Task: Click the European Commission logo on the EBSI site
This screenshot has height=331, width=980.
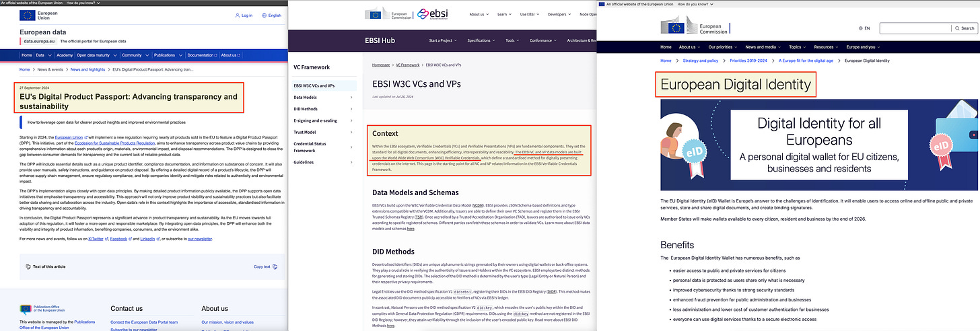Action: (388, 14)
